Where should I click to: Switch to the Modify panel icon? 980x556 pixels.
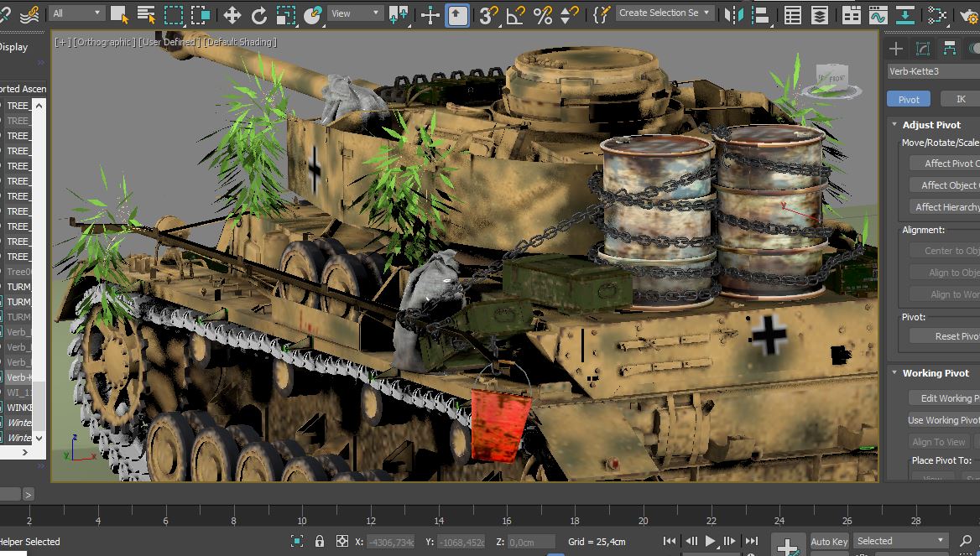coord(923,48)
